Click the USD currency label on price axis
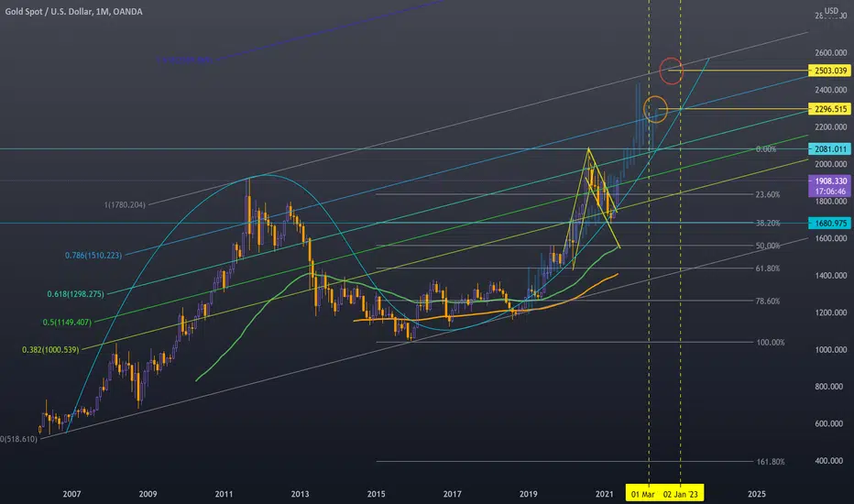 tap(831, 10)
